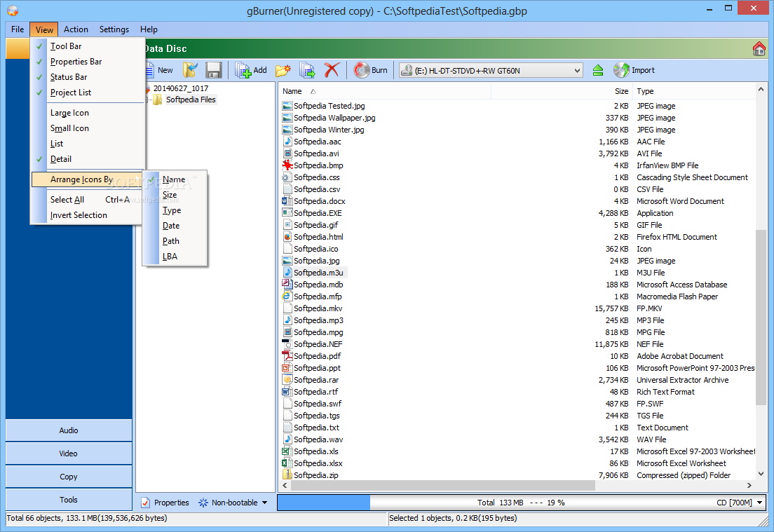This screenshot has height=532, width=774.
Task: Click the Video sidebar button
Action: (69, 453)
